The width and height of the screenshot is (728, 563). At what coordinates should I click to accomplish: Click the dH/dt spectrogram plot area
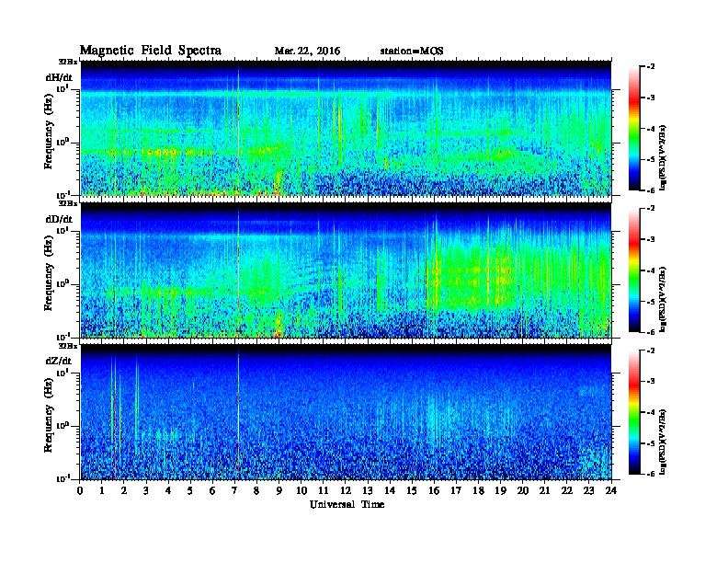click(x=346, y=128)
